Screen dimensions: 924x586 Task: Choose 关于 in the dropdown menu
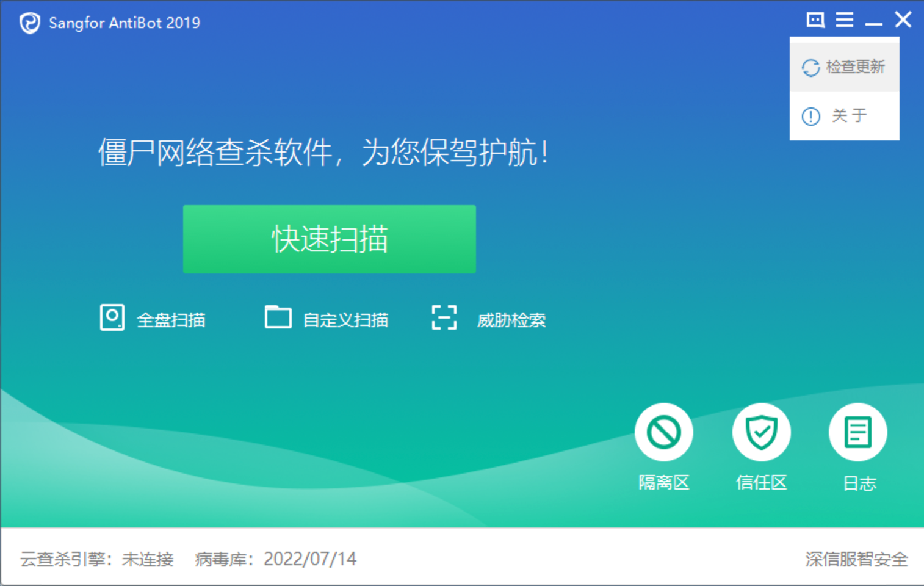click(845, 115)
